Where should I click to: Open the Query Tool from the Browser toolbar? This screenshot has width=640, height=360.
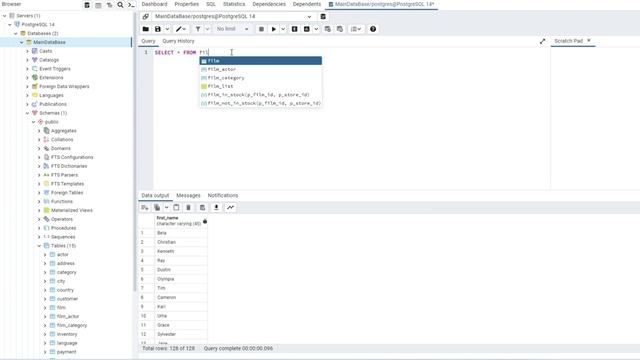pos(87,5)
